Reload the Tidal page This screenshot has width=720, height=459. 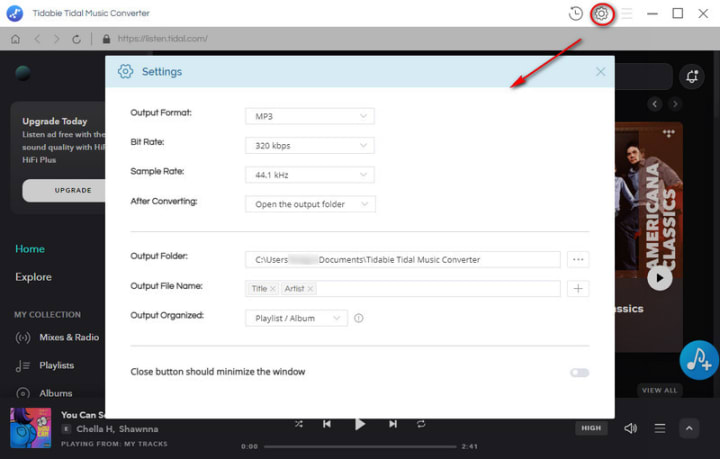tap(76, 39)
